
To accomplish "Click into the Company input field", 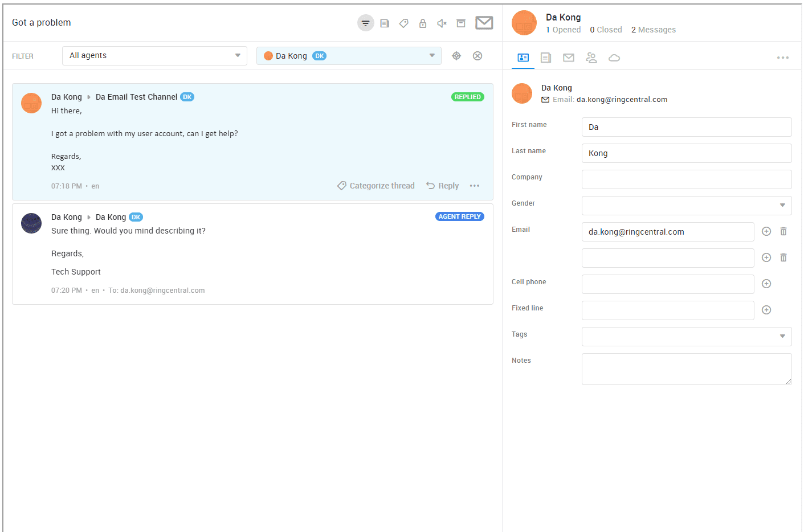I will 686,179.
